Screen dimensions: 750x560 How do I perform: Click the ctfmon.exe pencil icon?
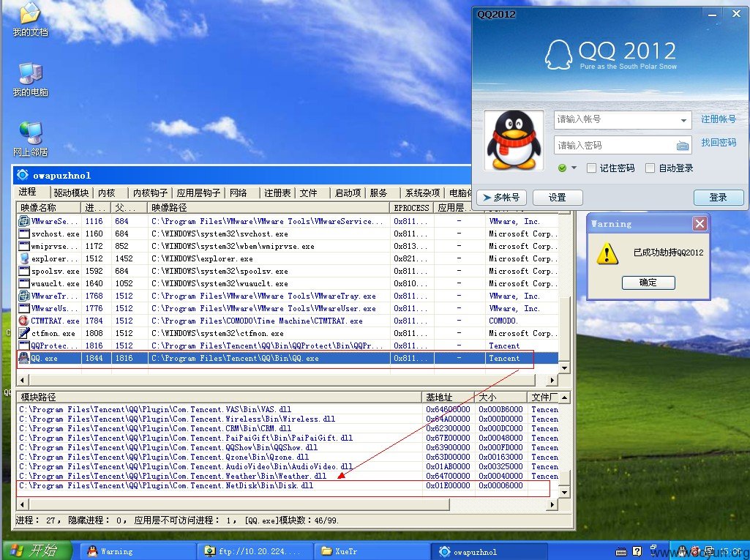23,332
